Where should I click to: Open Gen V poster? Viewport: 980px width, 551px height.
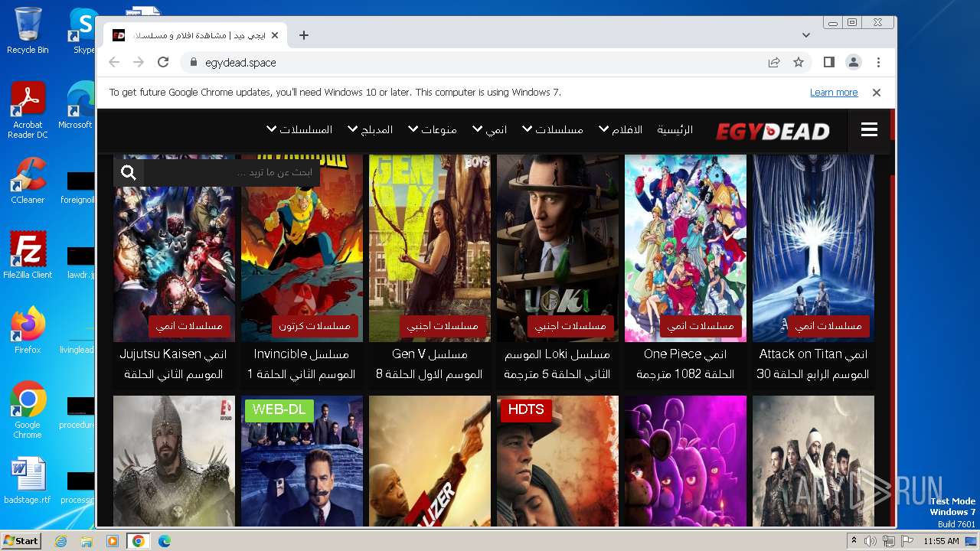pyautogui.click(x=430, y=248)
